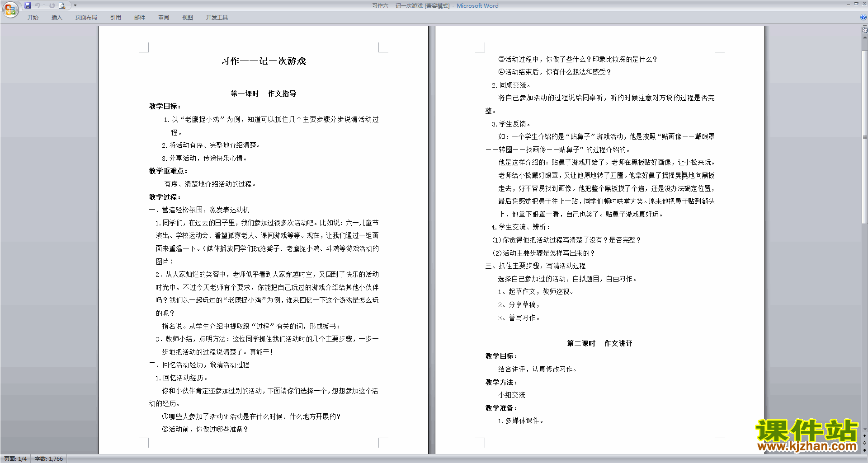Screen dimensions: 868x463
Task: Go to next page with double-down arrow
Action: (865, 450)
